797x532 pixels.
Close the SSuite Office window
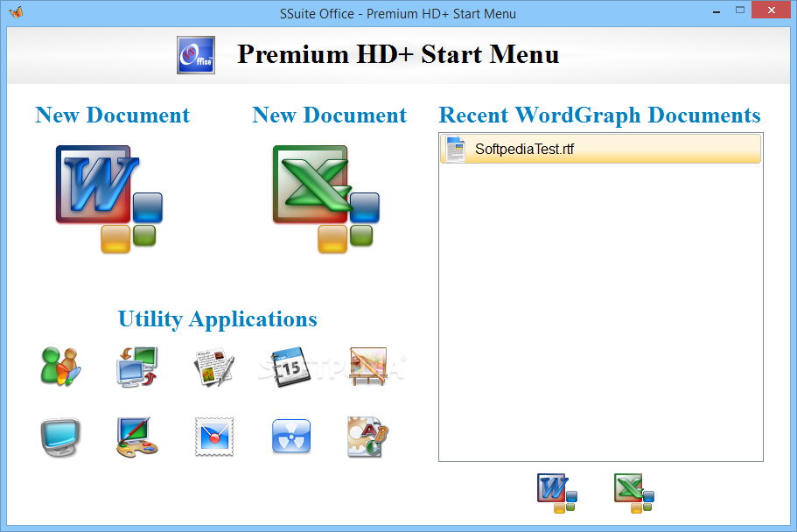[x=771, y=10]
